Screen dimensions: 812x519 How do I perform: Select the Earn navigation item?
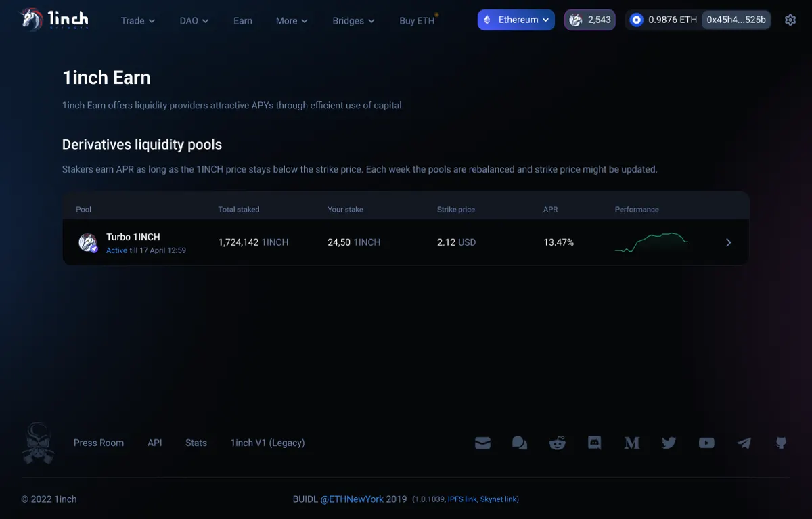click(243, 20)
